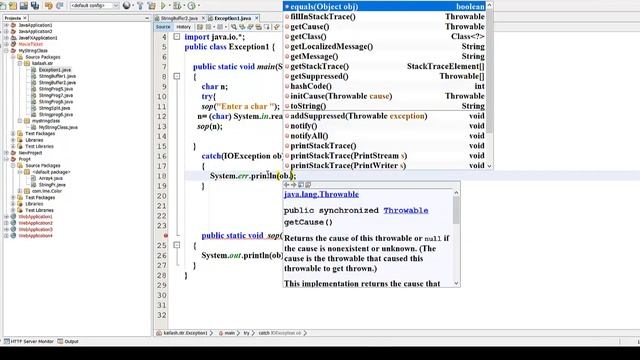Collapse the MyStringClass project node
The width and height of the screenshot is (640, 360).
[7, 51]
